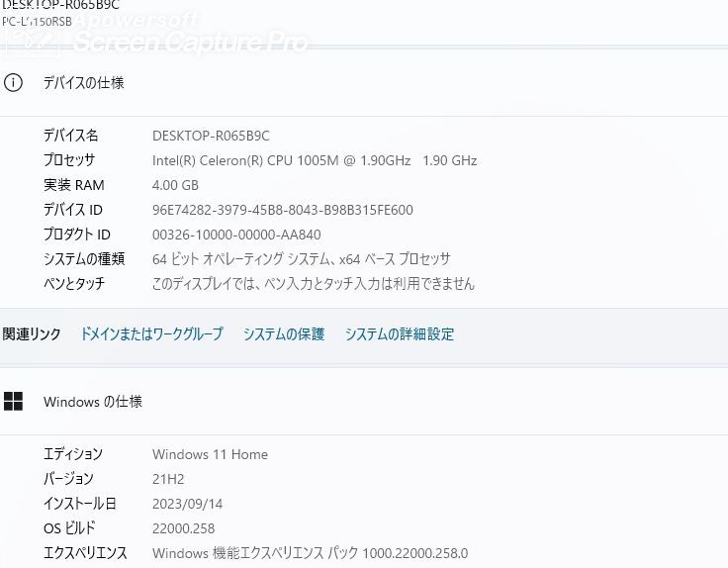Select system type text 64 ビット オペレーティング システム
Image resolution: width=728 pixels, height=568 pixels.
point(241,259)
